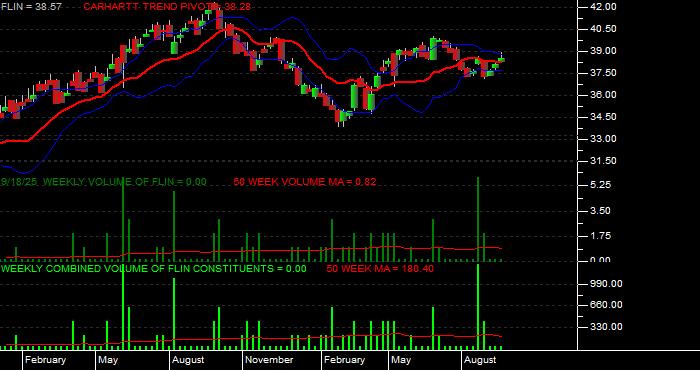Screen dimensions: 700x370
Task: Click the FLIN = 38.57 price label
Action: click(x=32, y=7)
